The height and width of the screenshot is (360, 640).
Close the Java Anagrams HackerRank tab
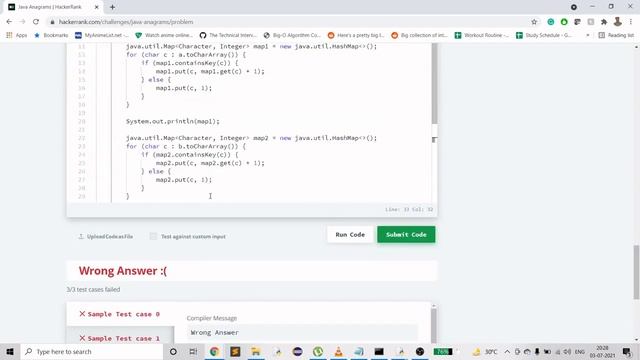[x=97, y=7]
